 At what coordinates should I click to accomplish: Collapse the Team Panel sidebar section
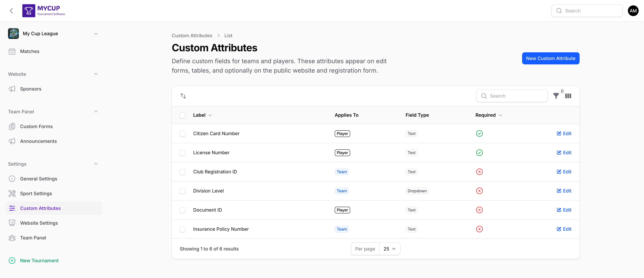click(96, 112)
